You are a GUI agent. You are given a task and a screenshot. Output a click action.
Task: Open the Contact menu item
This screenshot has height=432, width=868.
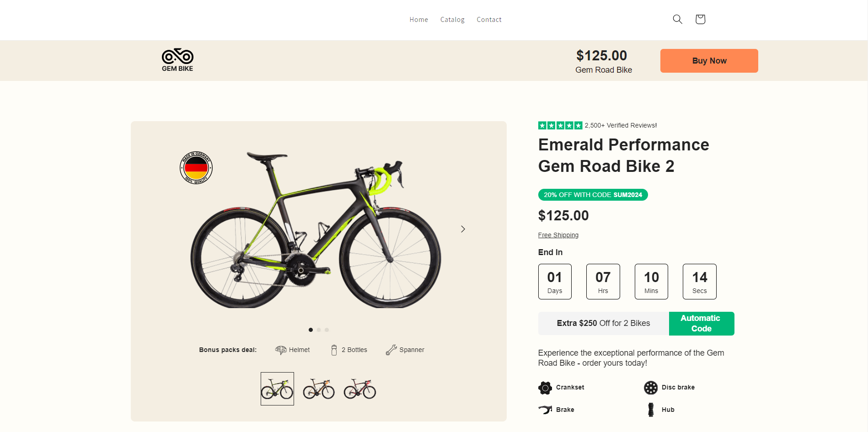click(x=489, y=20)
